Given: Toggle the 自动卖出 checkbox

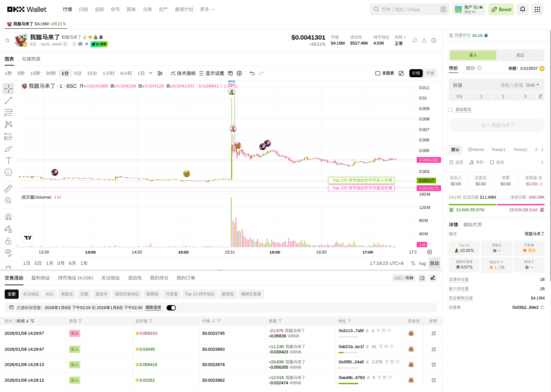Looking at the screenshot, I should pos(451,109).
